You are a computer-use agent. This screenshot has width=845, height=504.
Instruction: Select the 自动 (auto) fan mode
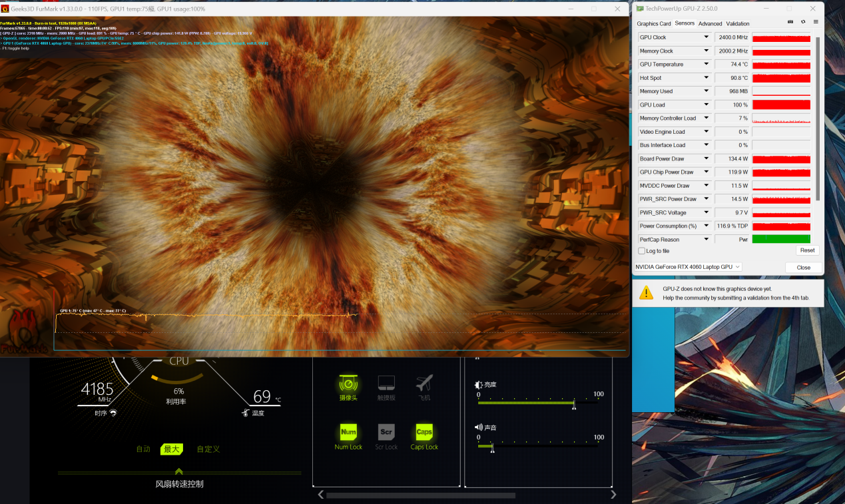click(x=143, y=449)
